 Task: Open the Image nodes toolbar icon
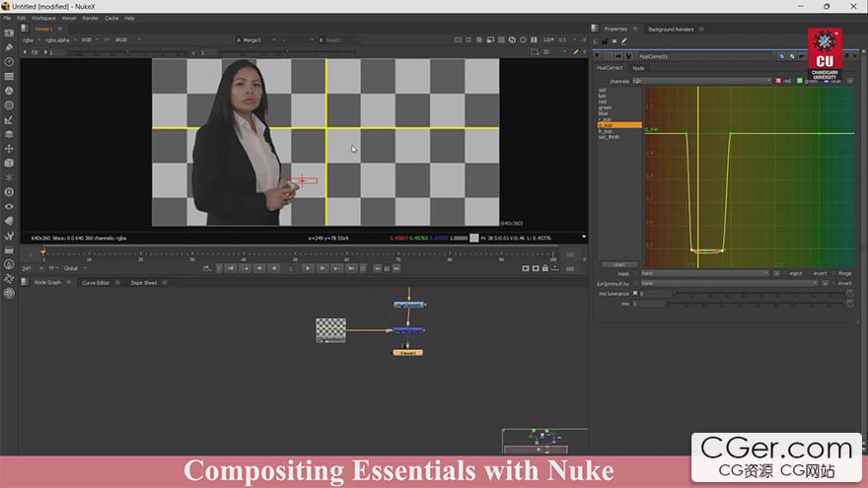pyautogui.click(x=9, y=34)
